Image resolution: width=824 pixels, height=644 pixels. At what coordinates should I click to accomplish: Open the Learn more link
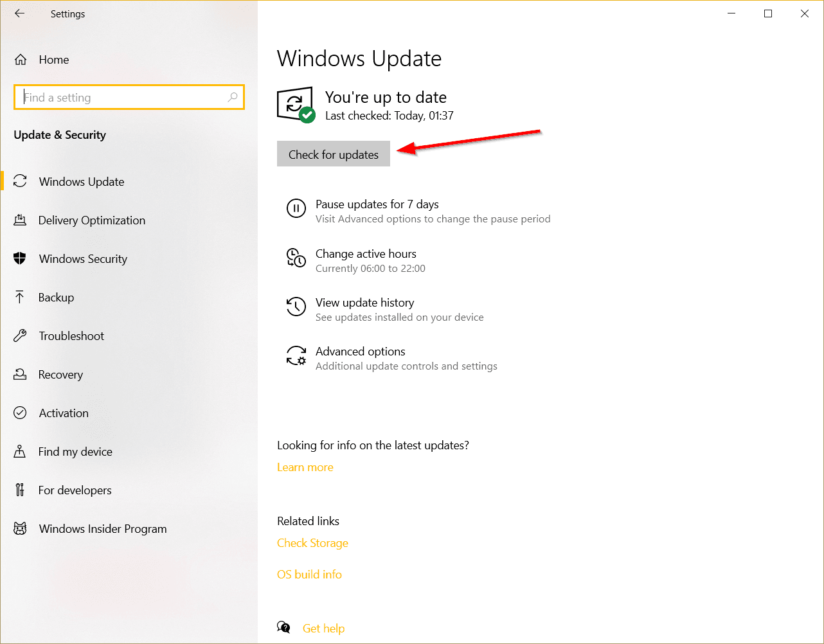pyautogui.click(x=305, y=467)
